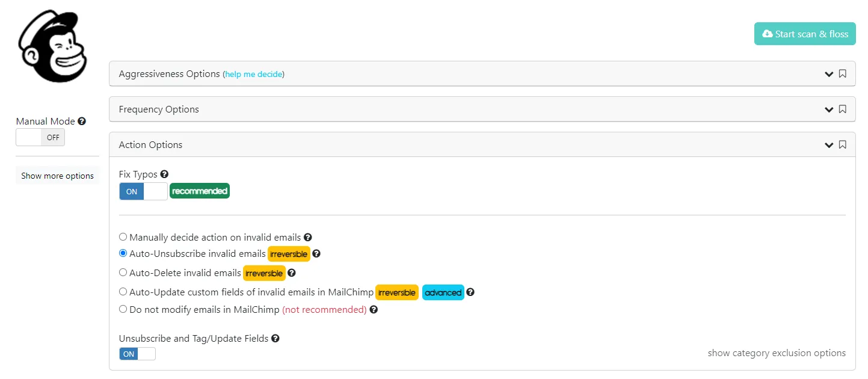
Task: Select Manually decide action on invalid emails
Action: tap(123, 237)
